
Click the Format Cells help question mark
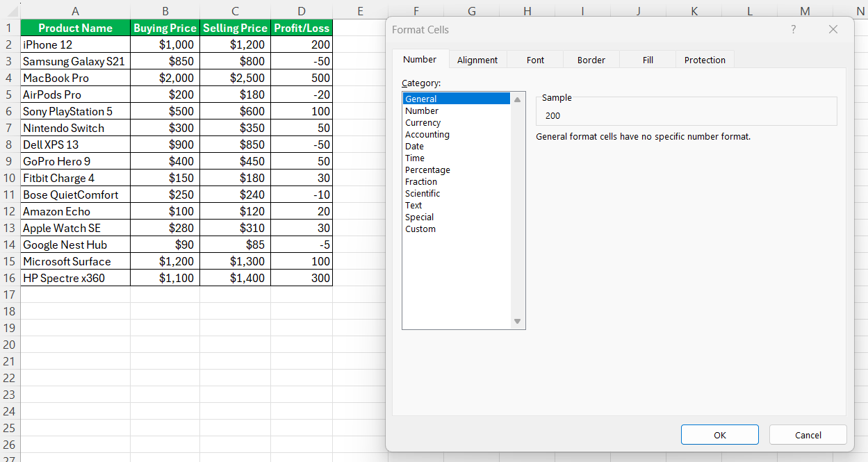click(794, 29)
